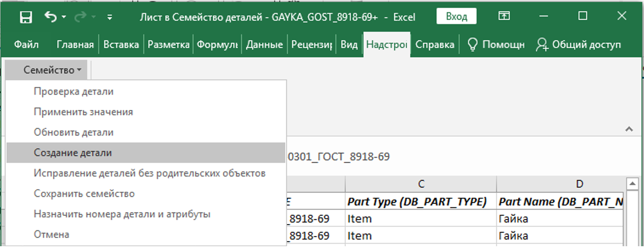Click the Вход sign-in button

click(x=456, y=17)
